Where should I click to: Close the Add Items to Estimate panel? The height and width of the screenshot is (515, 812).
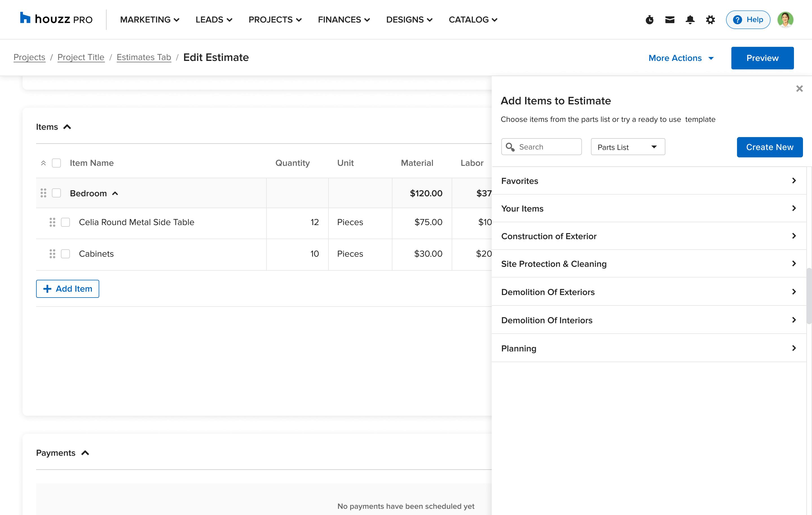(799, 88)
